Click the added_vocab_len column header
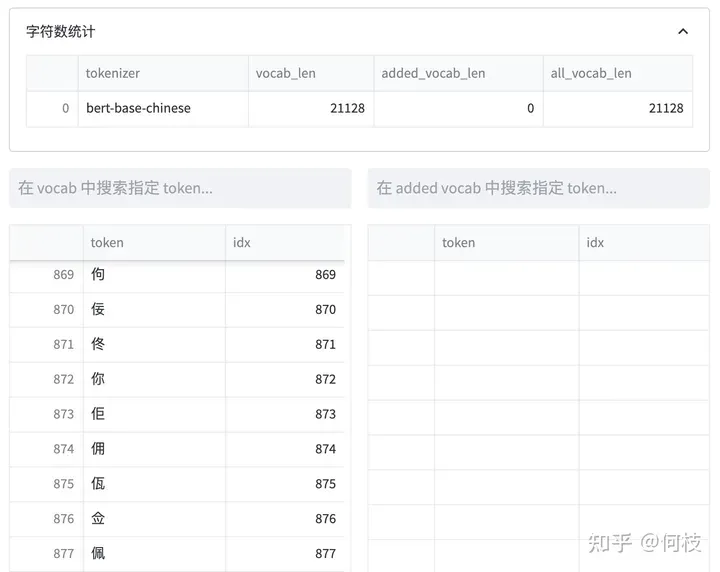720x572 pixels. (x=459, y=73)
